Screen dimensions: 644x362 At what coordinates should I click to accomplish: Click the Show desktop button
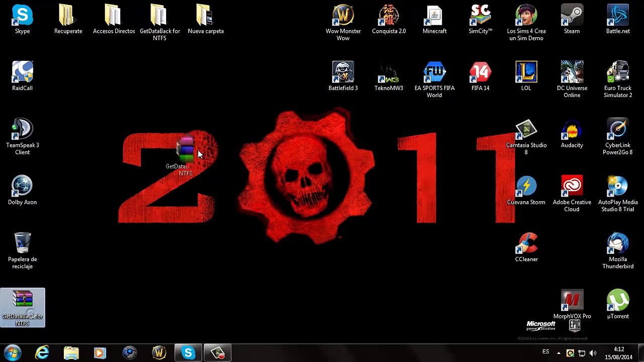[x=640, y=353]
